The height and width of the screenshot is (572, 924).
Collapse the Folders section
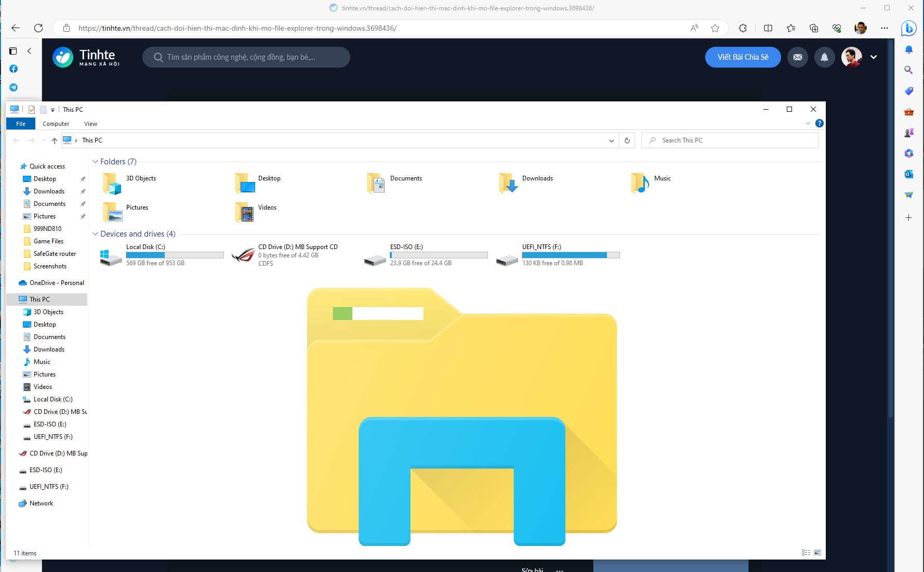[x=95, y=162]
